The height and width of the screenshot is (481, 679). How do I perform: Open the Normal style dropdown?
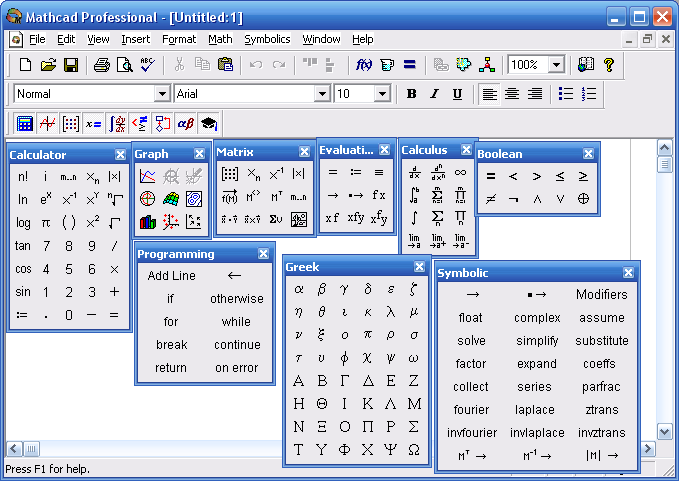pyautogui.click(x=162, y=94)
